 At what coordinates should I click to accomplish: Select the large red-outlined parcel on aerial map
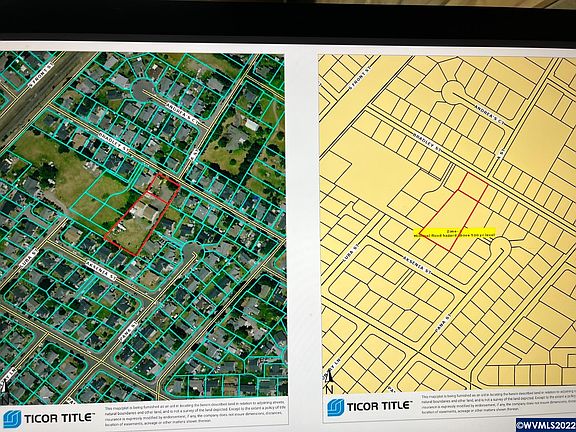(x=135, y=225)
